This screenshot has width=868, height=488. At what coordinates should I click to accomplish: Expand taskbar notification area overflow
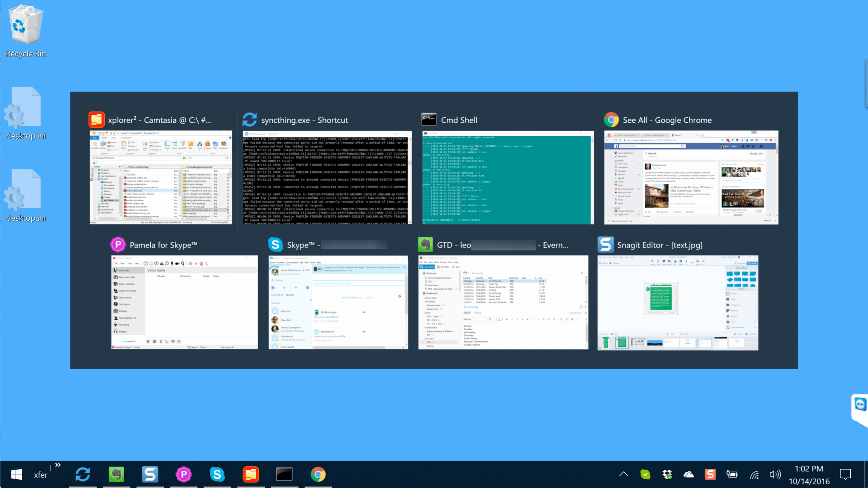624,474
